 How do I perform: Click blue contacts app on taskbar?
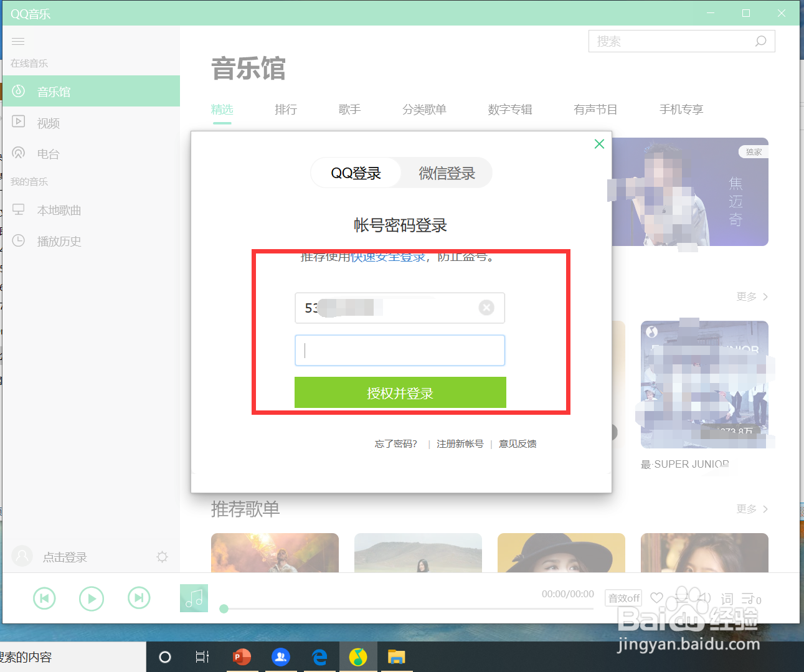click(x=281, y=657)
